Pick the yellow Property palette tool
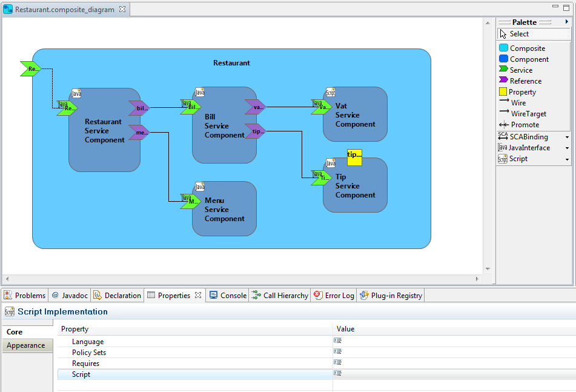The height and width of the screenshot is (392, 576). (518, 92)
